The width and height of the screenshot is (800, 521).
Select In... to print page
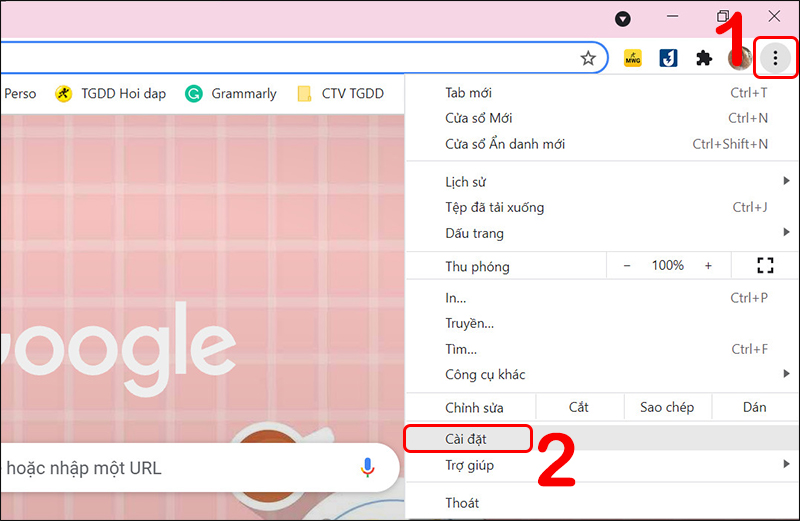click(602, 298)
